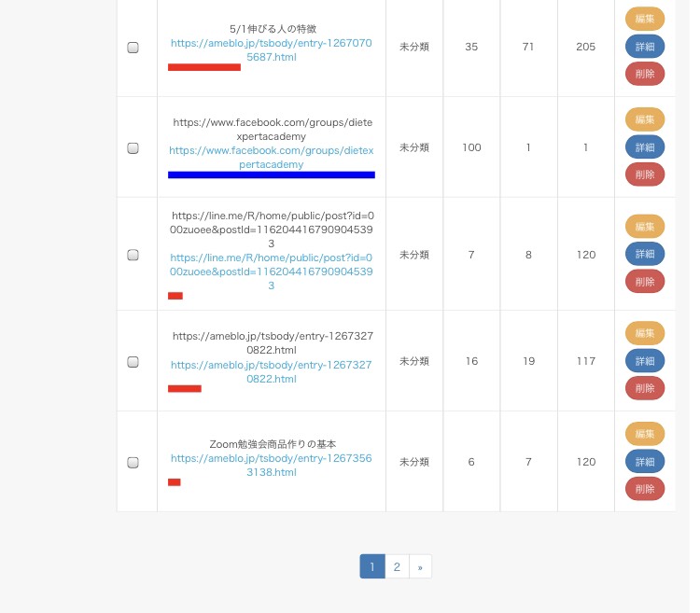The height and width of the screenshot is (613, 700).
Task: Open blue ameblo entry-12673270822.html link
Action: coord(272,371)
